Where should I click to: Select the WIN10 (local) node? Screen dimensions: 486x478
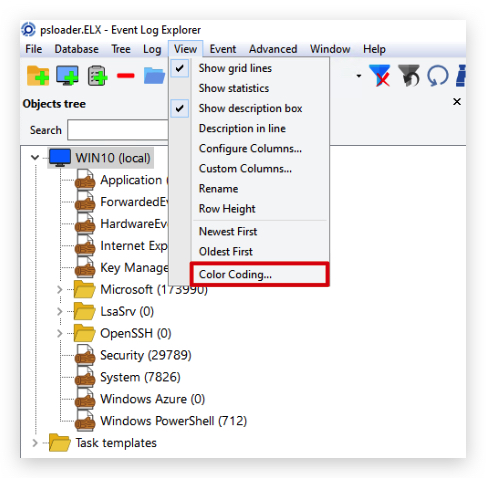pyautogui.click(x=113, y=158)
